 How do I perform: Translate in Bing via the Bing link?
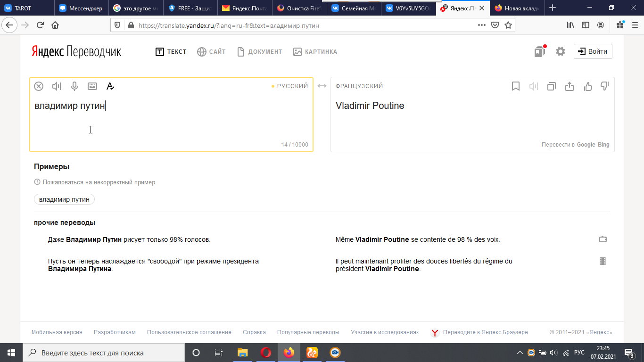coord(603,145)
